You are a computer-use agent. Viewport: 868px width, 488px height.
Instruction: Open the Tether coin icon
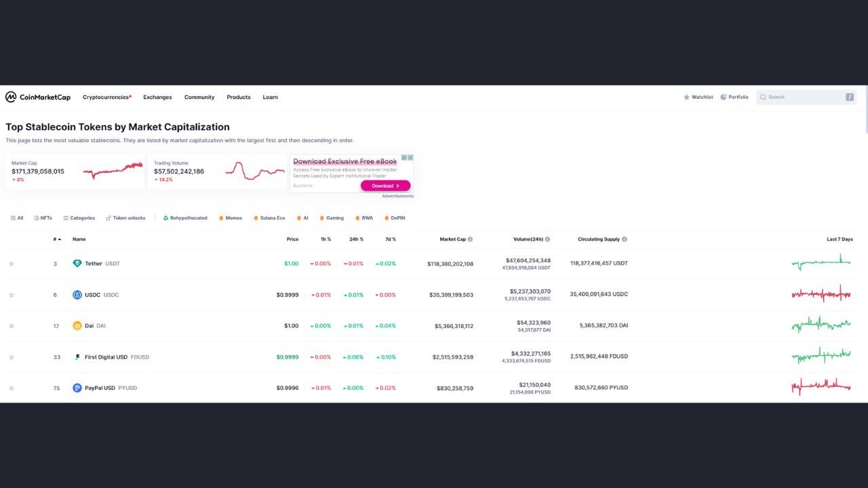click(77, 264)
